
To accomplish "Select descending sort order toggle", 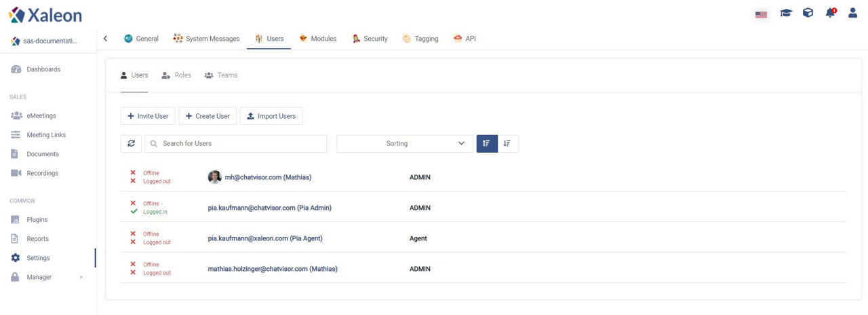I will 508,143.
